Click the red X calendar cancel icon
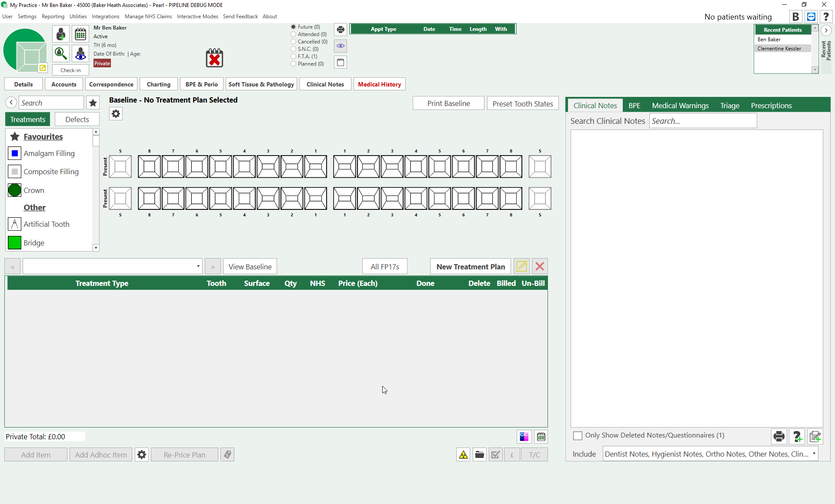This screenshot has width=835, height=504. click(x=214, y=58)
